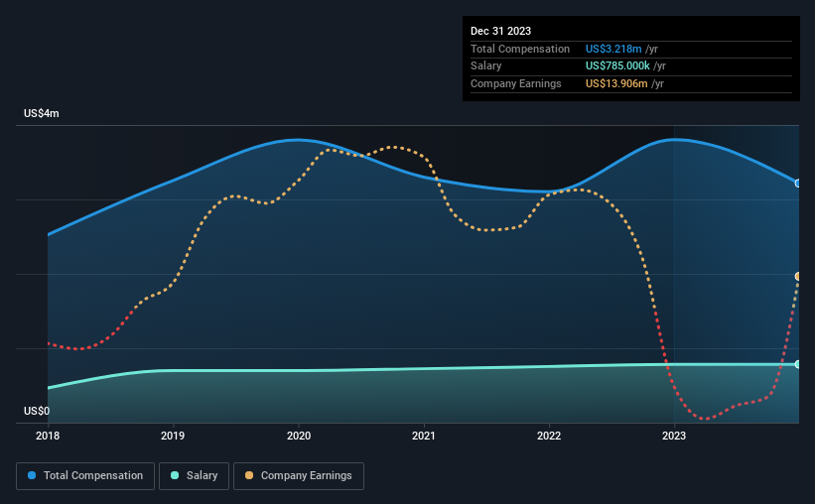Click the 2023 x-axis label
The image size is (815, 504).
click(x=674, y=436)
